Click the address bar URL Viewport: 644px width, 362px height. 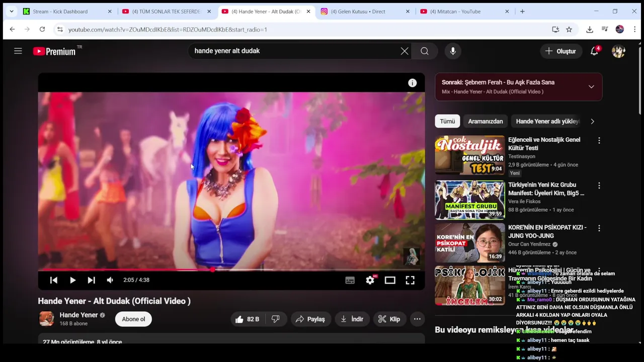(x=168, y=30)
